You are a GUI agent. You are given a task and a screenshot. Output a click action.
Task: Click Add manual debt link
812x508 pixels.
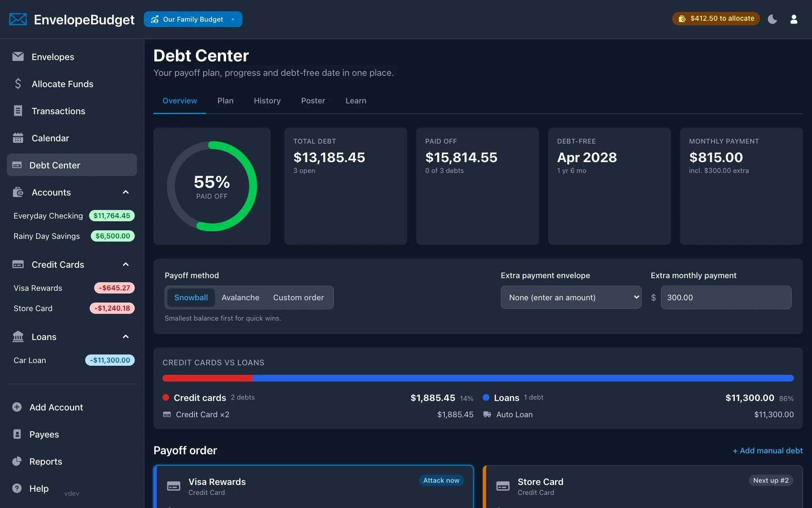[x=767, y=451]
